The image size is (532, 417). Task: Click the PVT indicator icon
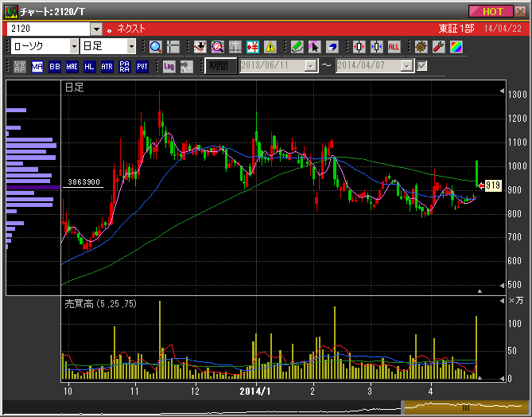click(142, 66)
